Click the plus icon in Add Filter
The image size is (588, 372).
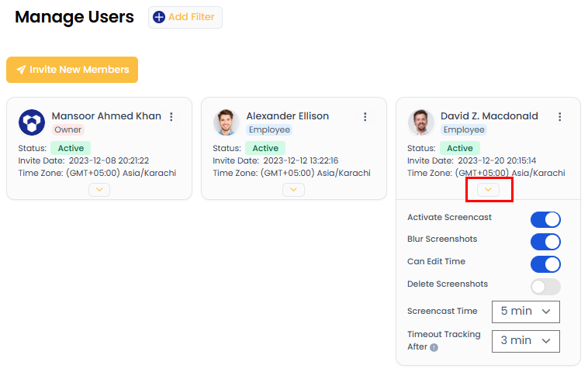pyautogui.click(x=159, y=17)
